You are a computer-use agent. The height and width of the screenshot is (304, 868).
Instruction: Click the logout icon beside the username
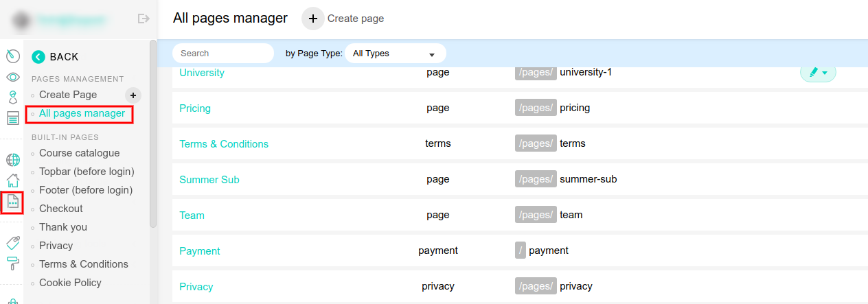(x=144, y=19)
